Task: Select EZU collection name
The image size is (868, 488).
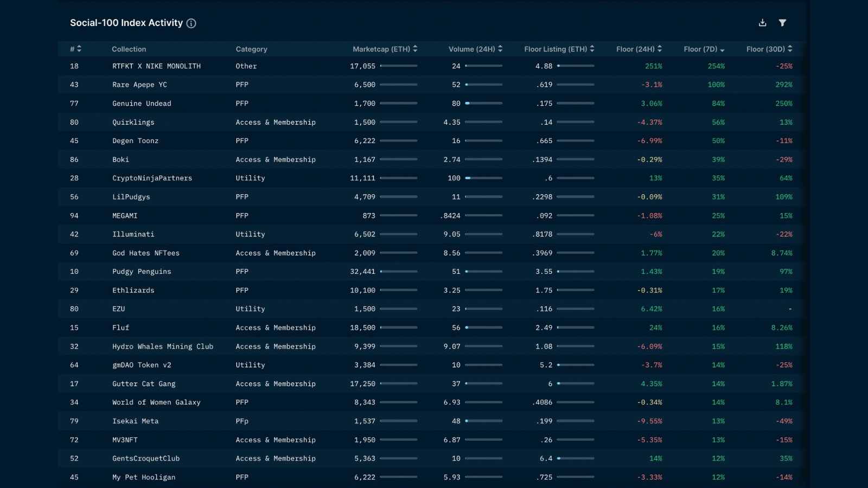Action: click(118, 309)
